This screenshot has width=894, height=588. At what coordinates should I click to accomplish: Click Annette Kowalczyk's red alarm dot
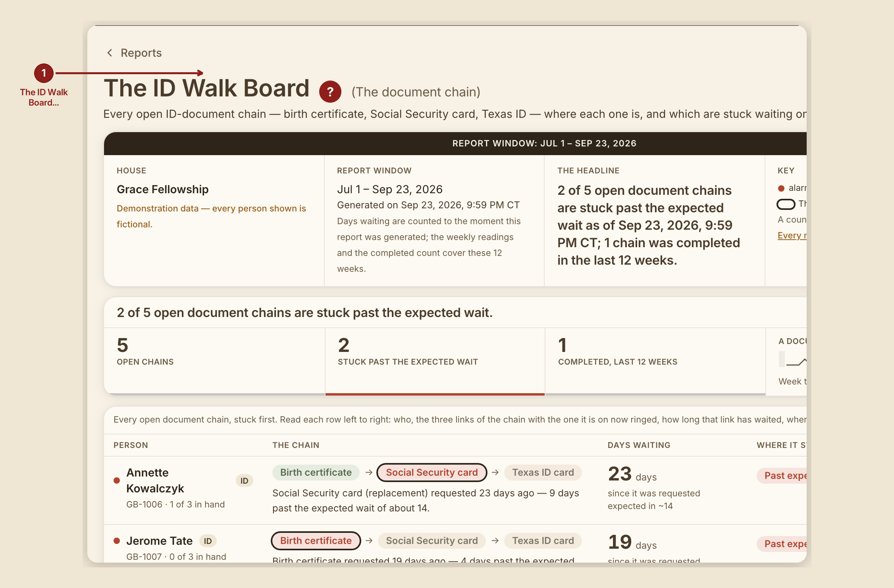pos(117,480)
